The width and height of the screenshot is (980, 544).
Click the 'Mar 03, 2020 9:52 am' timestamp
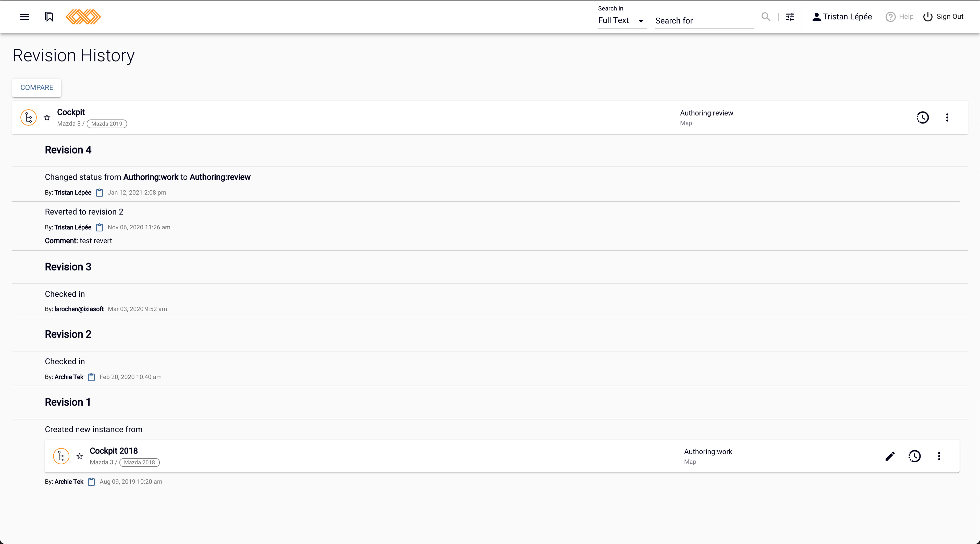137,309
